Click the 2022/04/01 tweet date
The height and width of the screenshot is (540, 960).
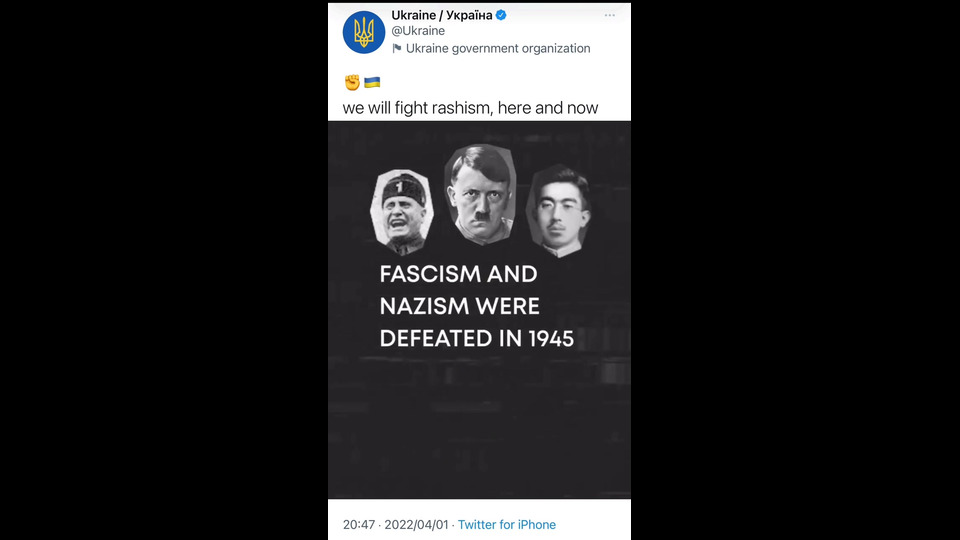415,525
